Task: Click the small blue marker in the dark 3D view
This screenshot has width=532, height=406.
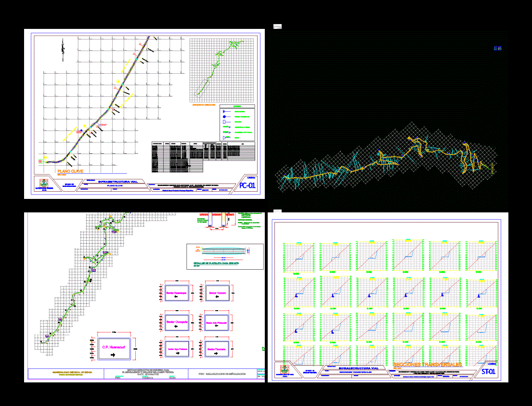Action: tap(497, 49)
